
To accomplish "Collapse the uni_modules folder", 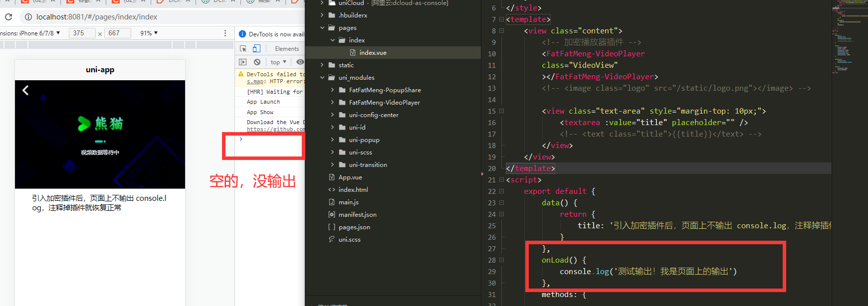I will (322, 77).
